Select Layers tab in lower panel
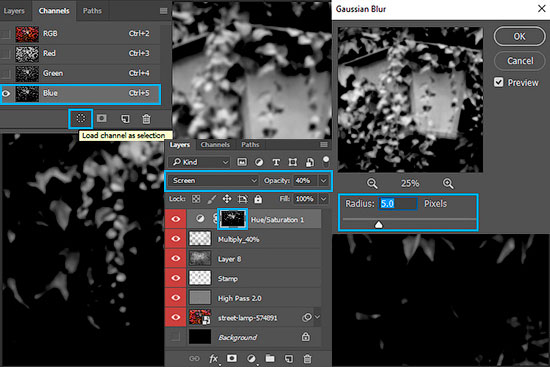 coord(180,145)
